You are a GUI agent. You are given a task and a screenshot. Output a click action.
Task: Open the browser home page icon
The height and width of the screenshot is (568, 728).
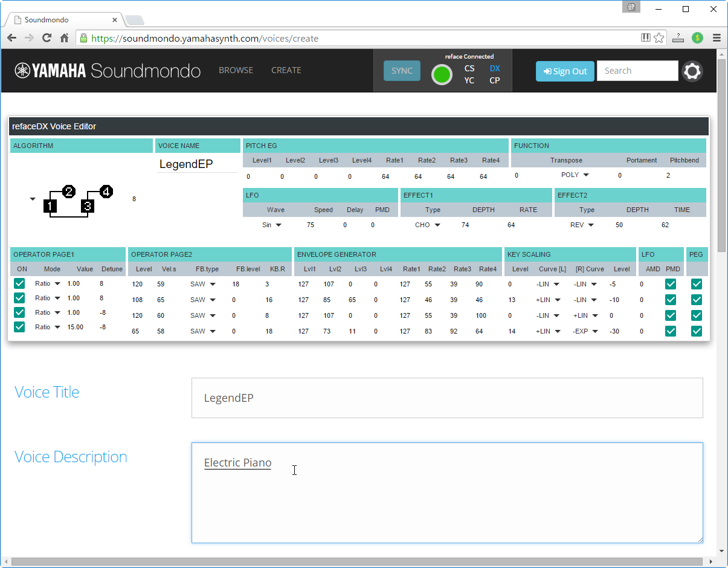tap(64, 38)
